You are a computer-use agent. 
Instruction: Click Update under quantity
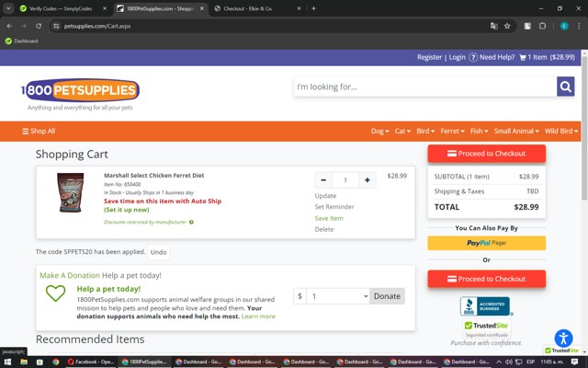click(x=325, y=196)
